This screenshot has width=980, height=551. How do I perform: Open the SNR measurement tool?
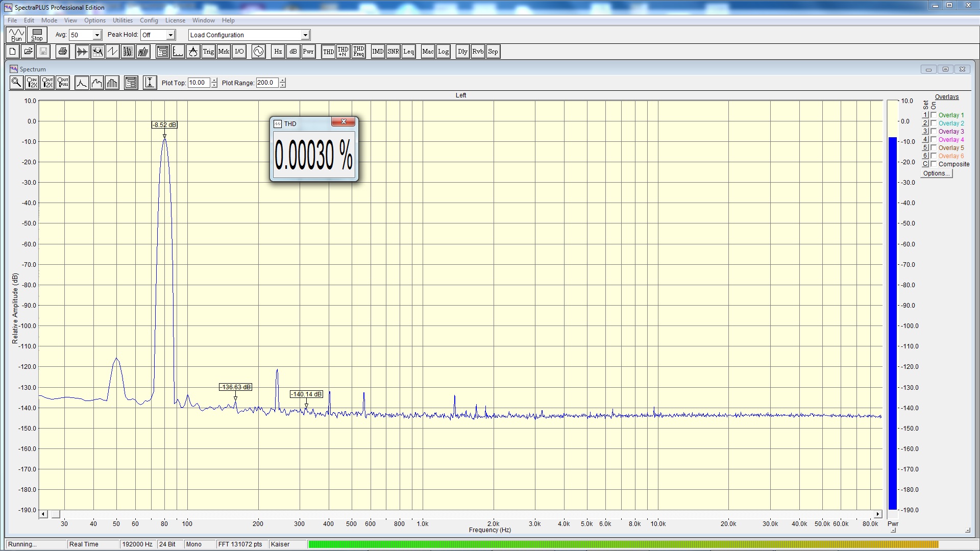[393, 52]
